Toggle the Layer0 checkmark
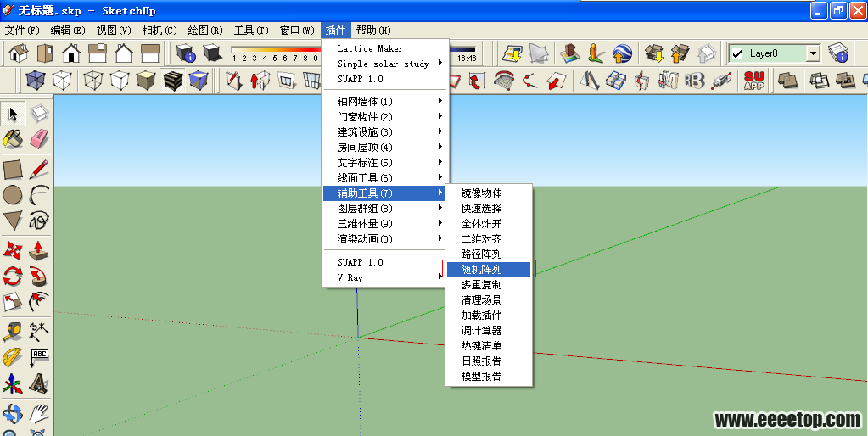 click(x=736, y=53)
